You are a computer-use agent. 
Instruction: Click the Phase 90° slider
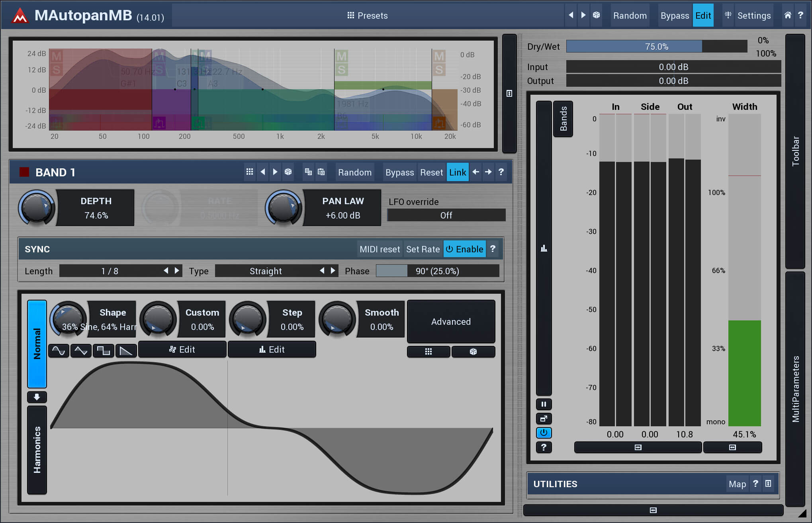click(x=437, y=271)
